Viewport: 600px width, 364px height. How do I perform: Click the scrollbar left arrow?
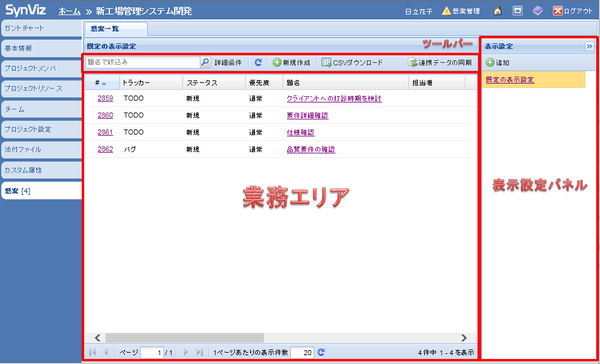point(98,338)
